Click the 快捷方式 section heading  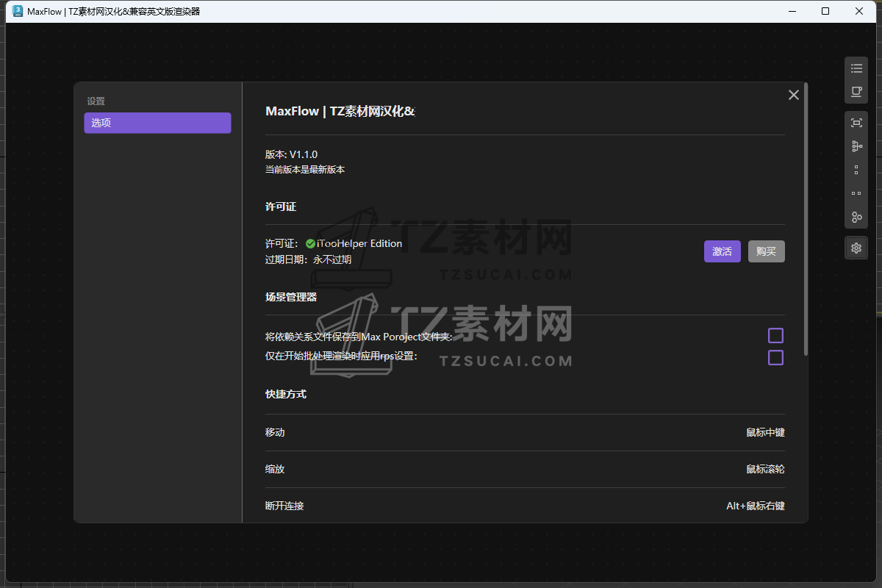286,394
